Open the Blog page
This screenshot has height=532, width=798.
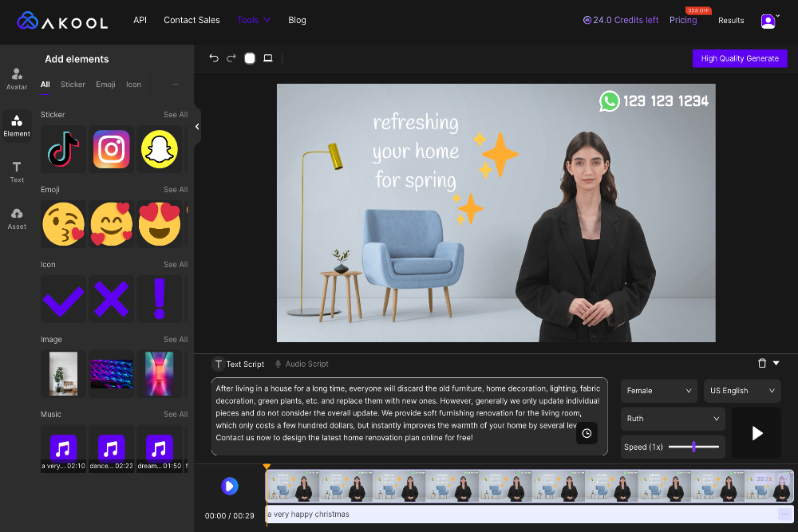(x=297, y=20)
